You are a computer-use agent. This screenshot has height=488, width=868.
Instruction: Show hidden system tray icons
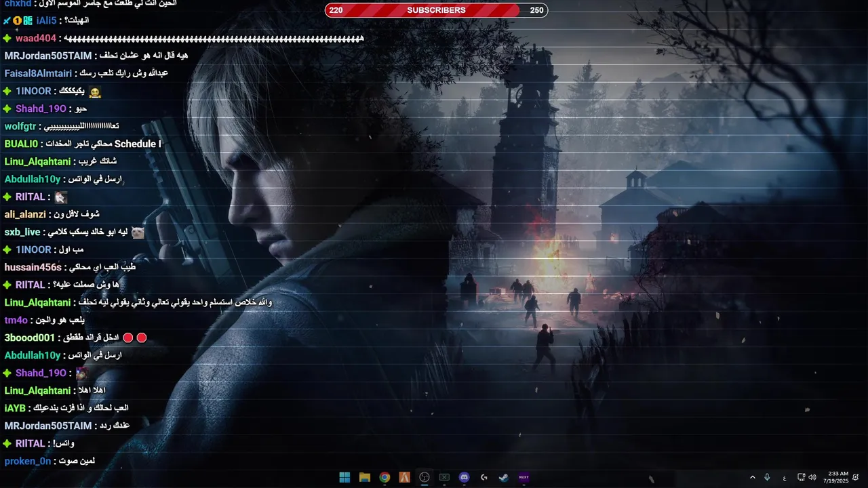(x=752, y=477)
